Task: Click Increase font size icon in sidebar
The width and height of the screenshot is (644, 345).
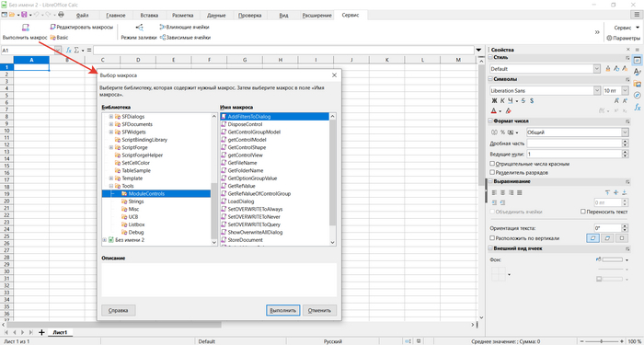Action: coord(616,100)
